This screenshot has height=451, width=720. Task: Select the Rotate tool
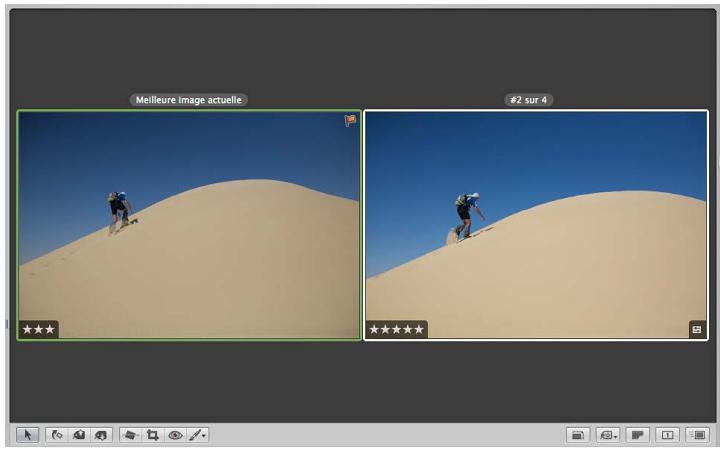point(57,434)
